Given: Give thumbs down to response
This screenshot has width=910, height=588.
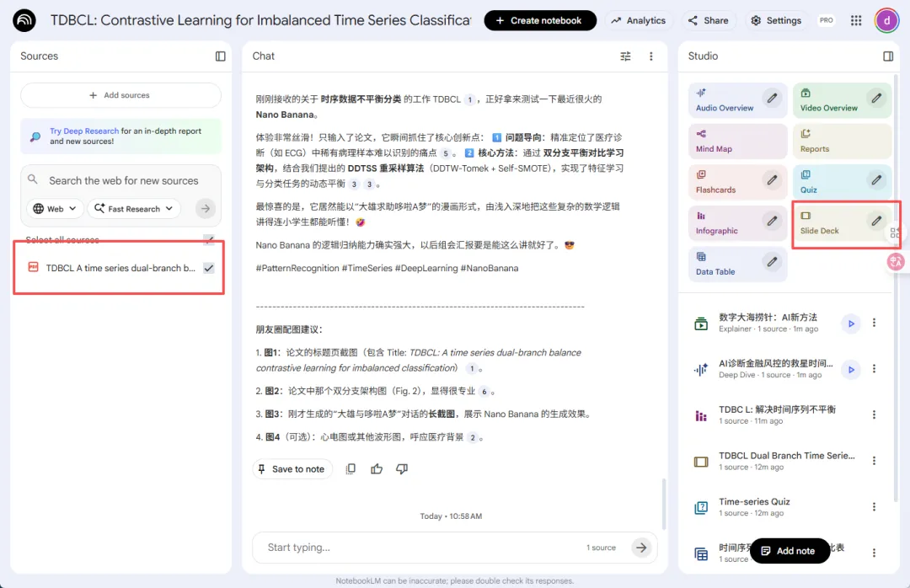Looking at the screenshot, I should click(402, 468).
